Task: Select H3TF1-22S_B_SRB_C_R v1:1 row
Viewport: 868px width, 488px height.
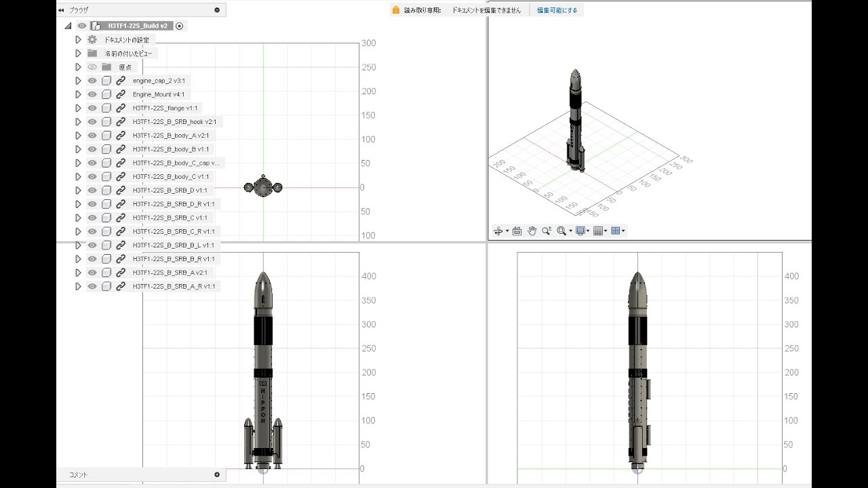Action: tap(174, 231)
